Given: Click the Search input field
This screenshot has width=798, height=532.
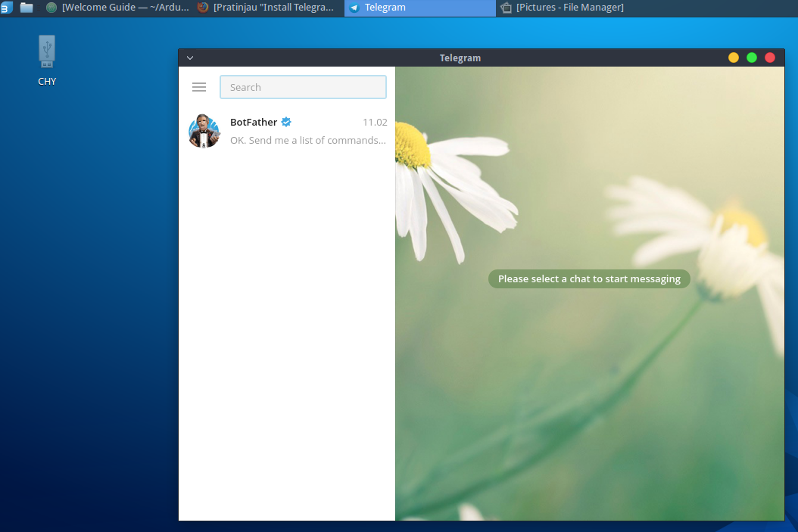Looking at the screenshot, I should click(303, 87).
